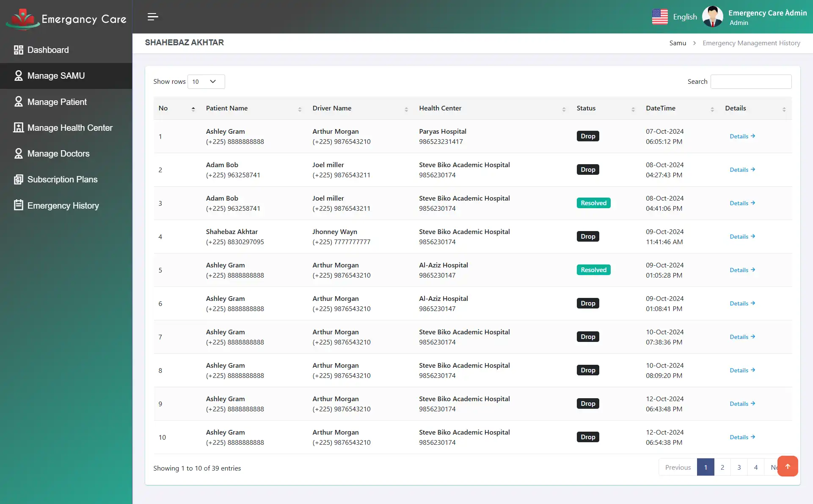Open Subscription Plans via its sidebar icon

click(18, 179)
